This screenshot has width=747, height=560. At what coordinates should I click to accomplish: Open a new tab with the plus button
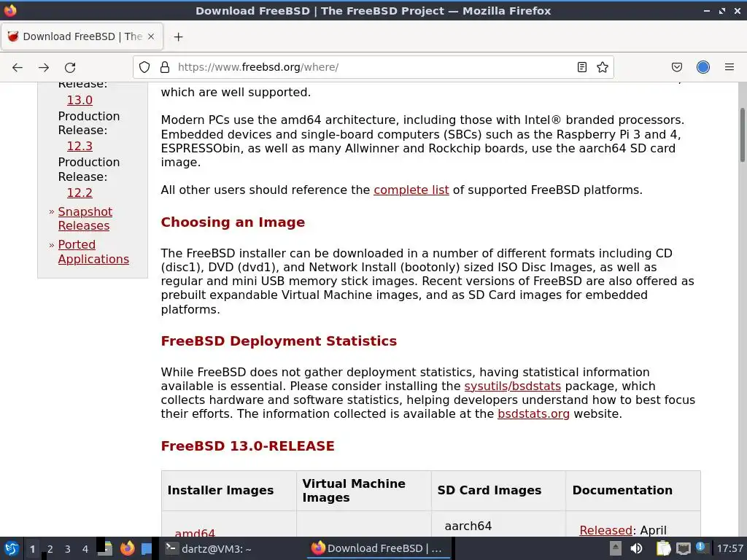coord(178,36)
